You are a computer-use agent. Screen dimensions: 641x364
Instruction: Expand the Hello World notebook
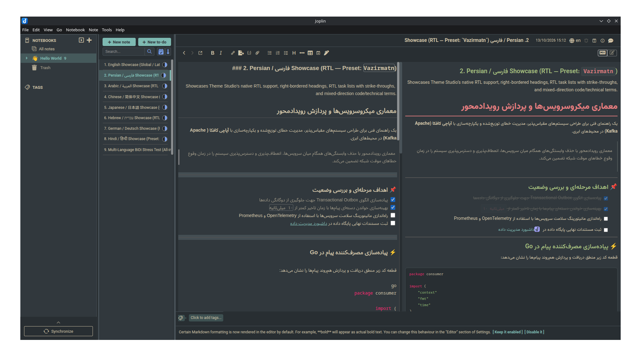coord(27,58)
